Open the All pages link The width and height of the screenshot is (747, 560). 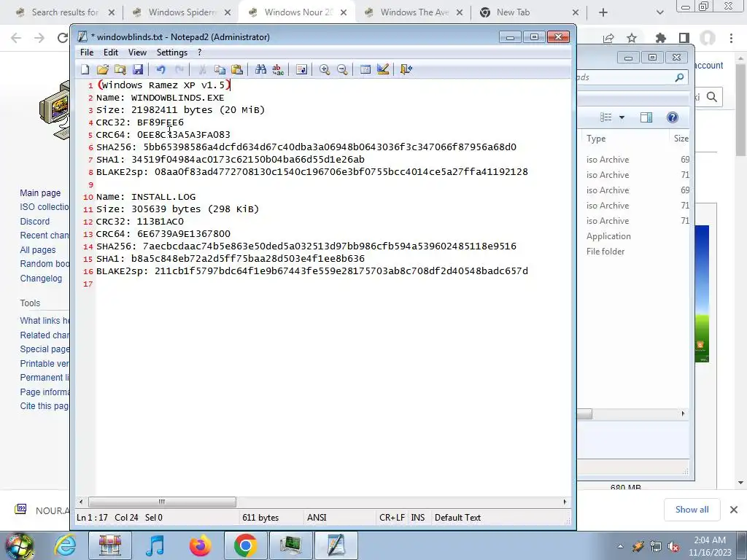tap(38, 250)
